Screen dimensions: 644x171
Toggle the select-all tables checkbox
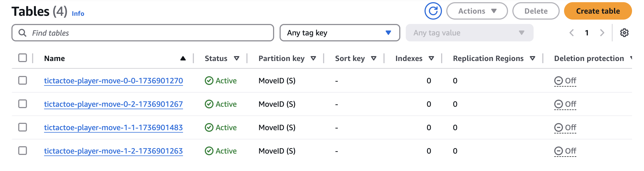tap(23, 58)
